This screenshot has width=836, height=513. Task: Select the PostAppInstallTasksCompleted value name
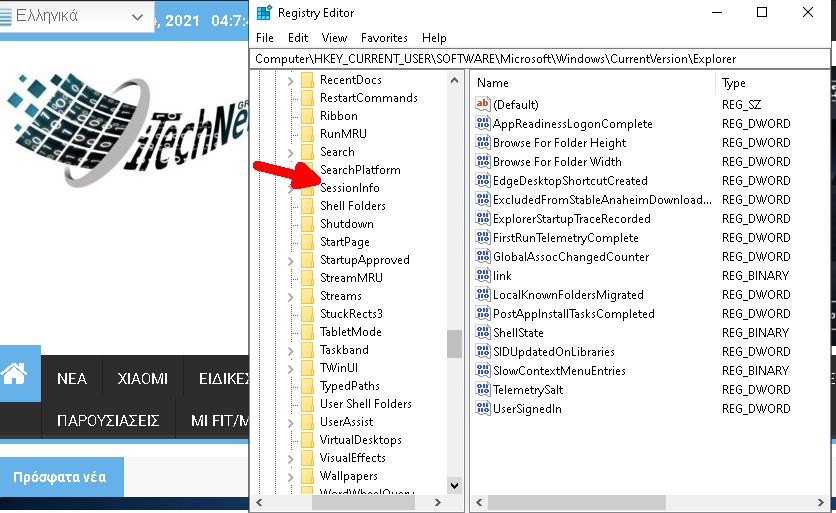574,314
